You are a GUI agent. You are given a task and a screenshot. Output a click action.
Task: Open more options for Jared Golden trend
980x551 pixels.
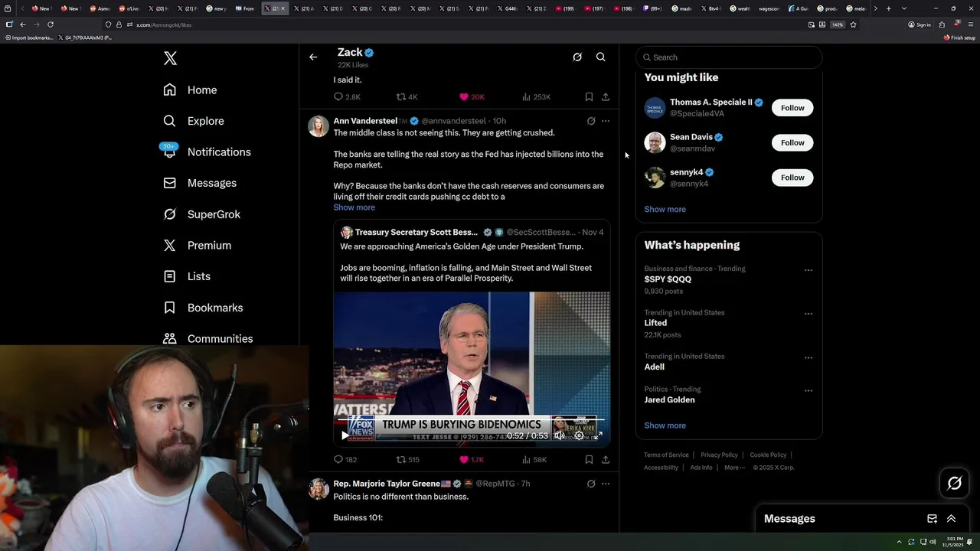click(x=808, y=390)
